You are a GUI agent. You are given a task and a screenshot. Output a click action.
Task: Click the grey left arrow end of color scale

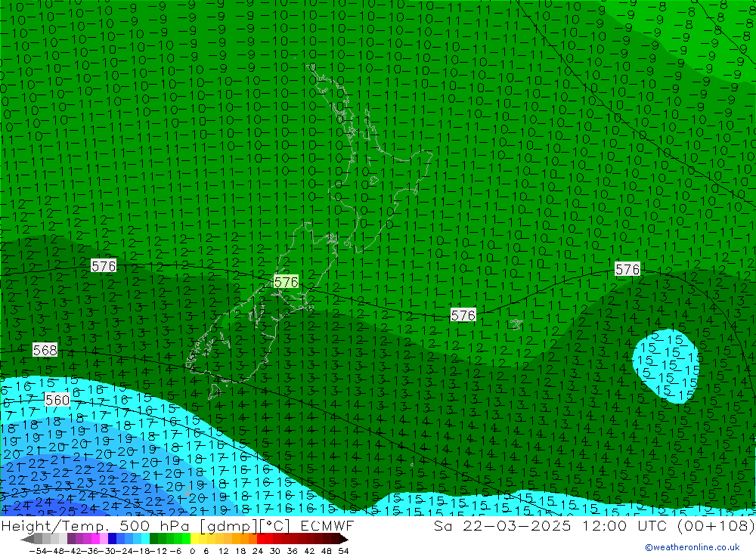(28, 539)
